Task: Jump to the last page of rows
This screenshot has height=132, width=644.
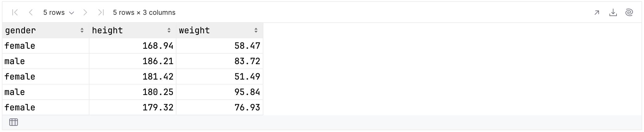Action: coord(101,12)
